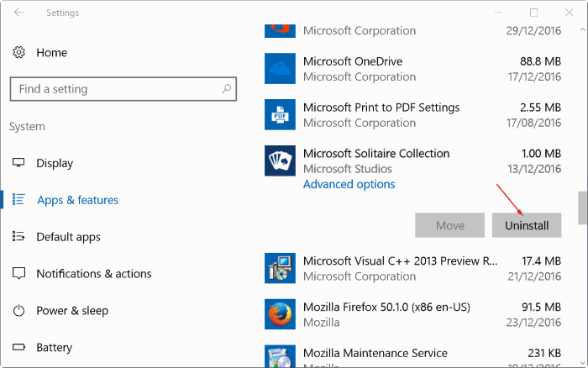Open Home via the gear icon
Image resolution: width=588 pixels, height=368 pixels.
[18, 53]
